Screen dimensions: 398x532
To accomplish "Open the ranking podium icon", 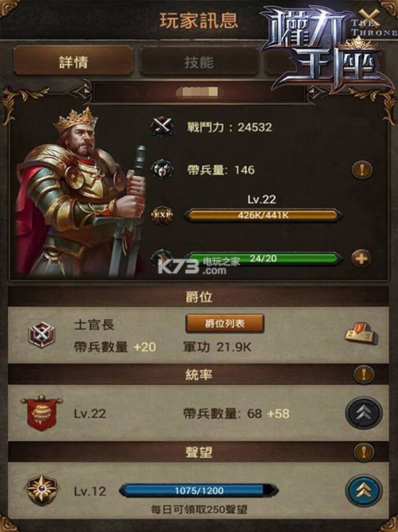I will tap(362, 334).
